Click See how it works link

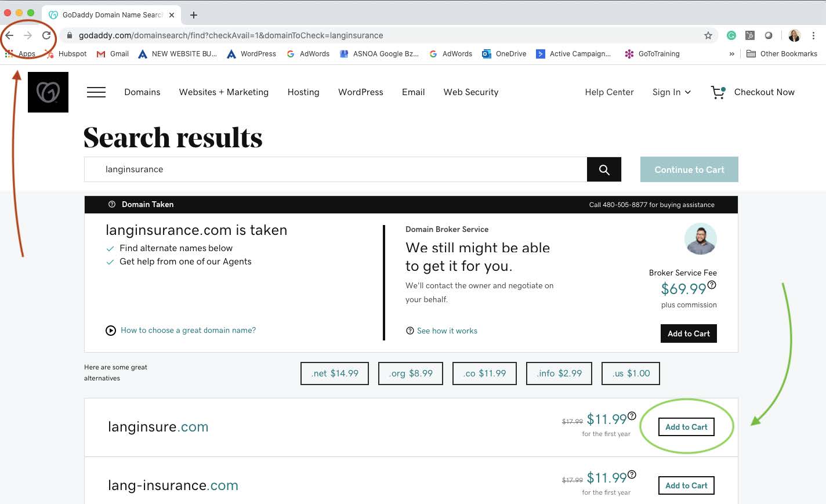[447, 331]
